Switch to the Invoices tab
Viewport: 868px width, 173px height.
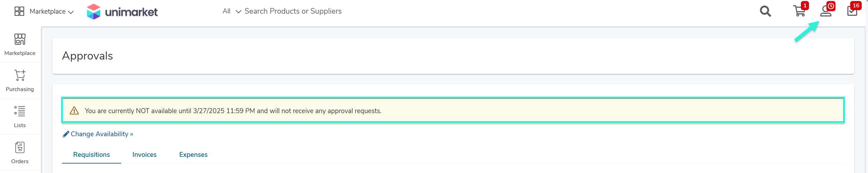[144, 154]
